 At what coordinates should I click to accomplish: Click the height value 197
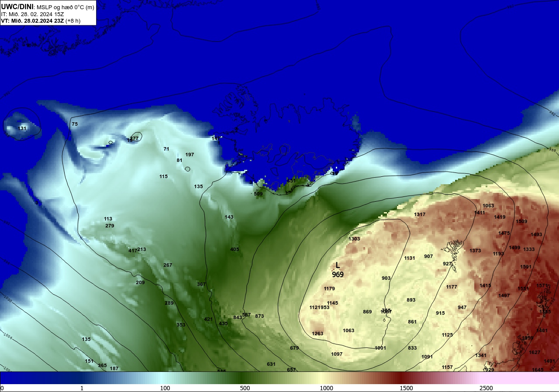[190, 155]
